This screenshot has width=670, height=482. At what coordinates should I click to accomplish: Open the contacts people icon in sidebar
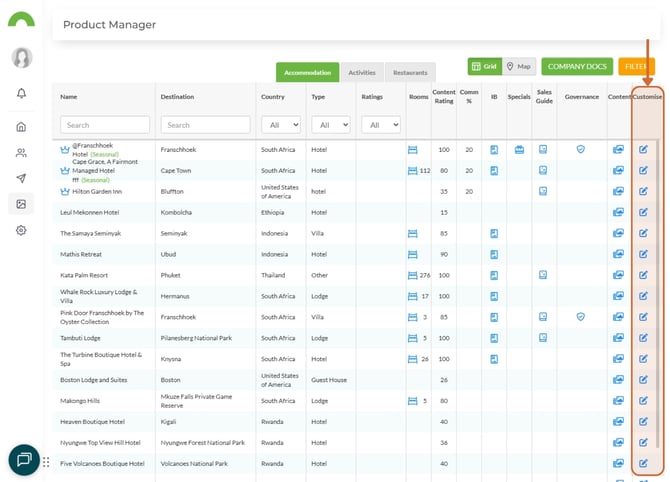pos(21,153)
